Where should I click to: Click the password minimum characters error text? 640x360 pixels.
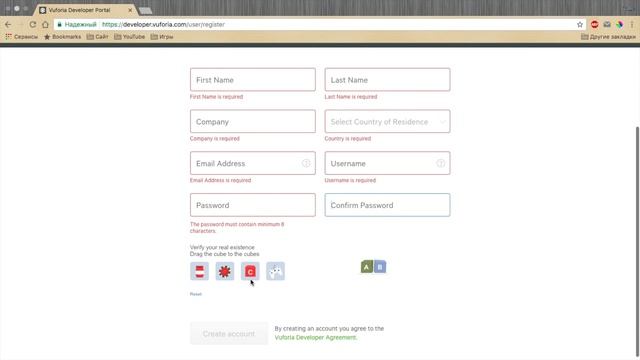[237, 227]
